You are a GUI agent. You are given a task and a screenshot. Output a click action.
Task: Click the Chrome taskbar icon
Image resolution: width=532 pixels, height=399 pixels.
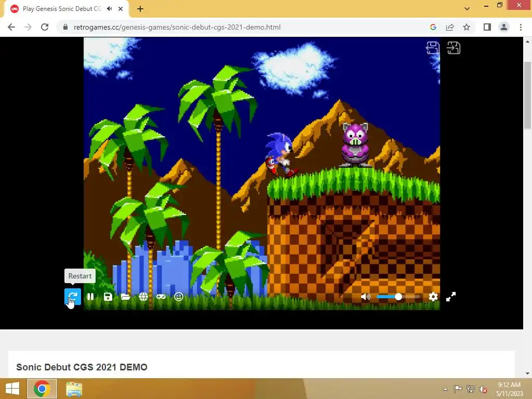pos(42,389)
